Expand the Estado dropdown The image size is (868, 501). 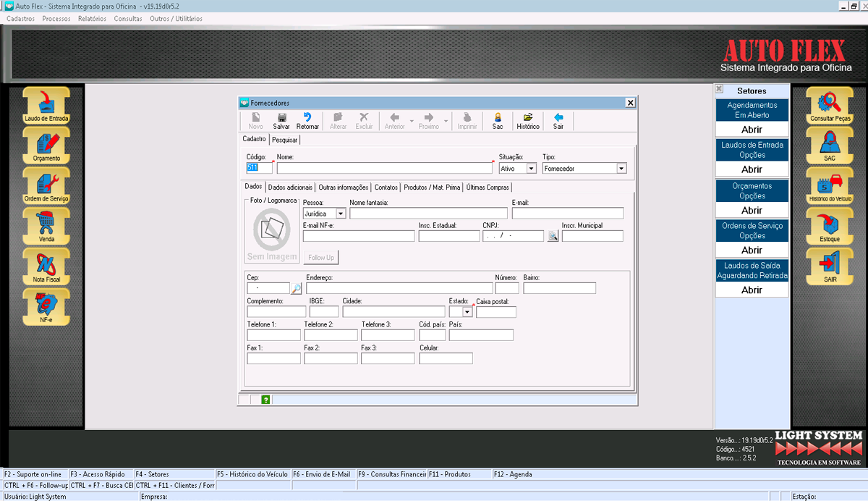tap(467, 312)
